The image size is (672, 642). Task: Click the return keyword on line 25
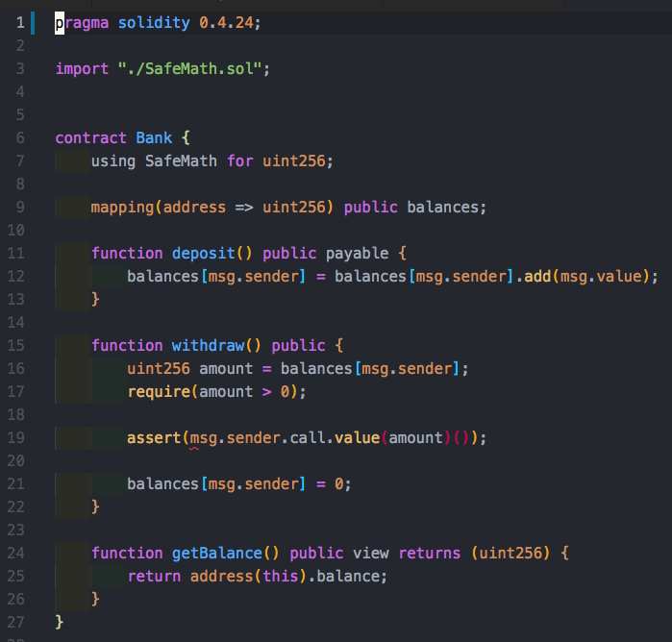tap(154, 576)
